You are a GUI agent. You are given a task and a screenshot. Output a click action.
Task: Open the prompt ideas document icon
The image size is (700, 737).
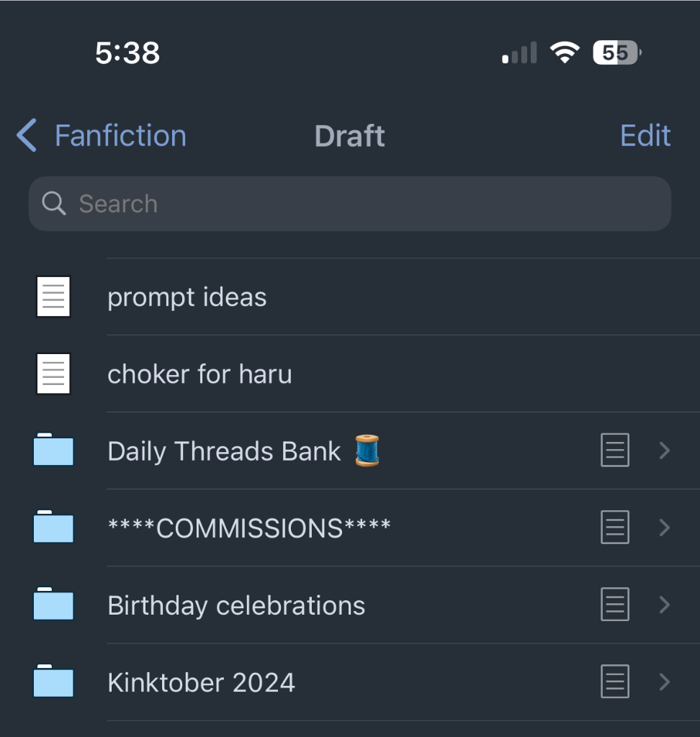click(53, 297)
